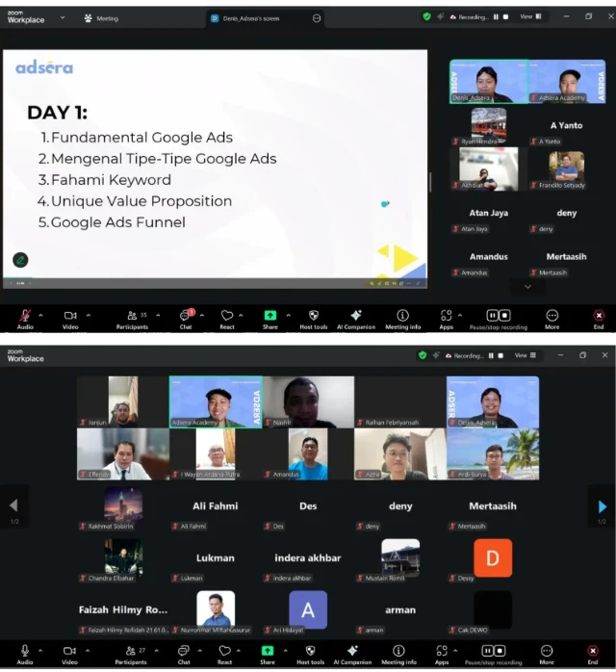
Task: Click React in bottom Zoom window
Action: 224,655
